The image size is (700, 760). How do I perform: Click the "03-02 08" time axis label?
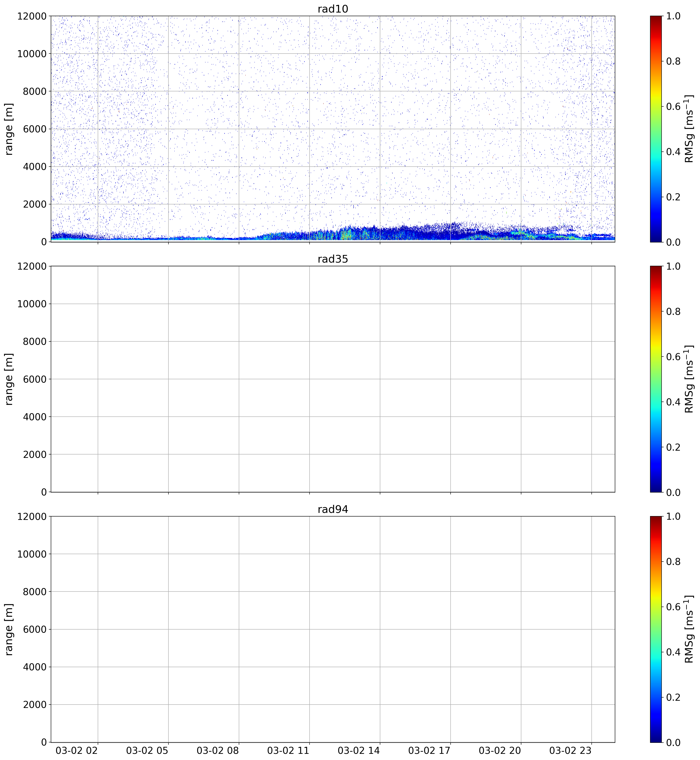pos(218,751)
